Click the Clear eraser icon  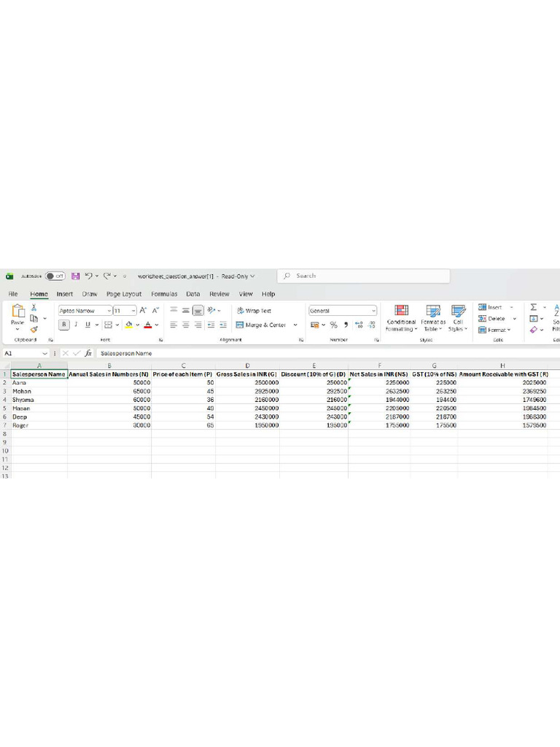[534, 329]
